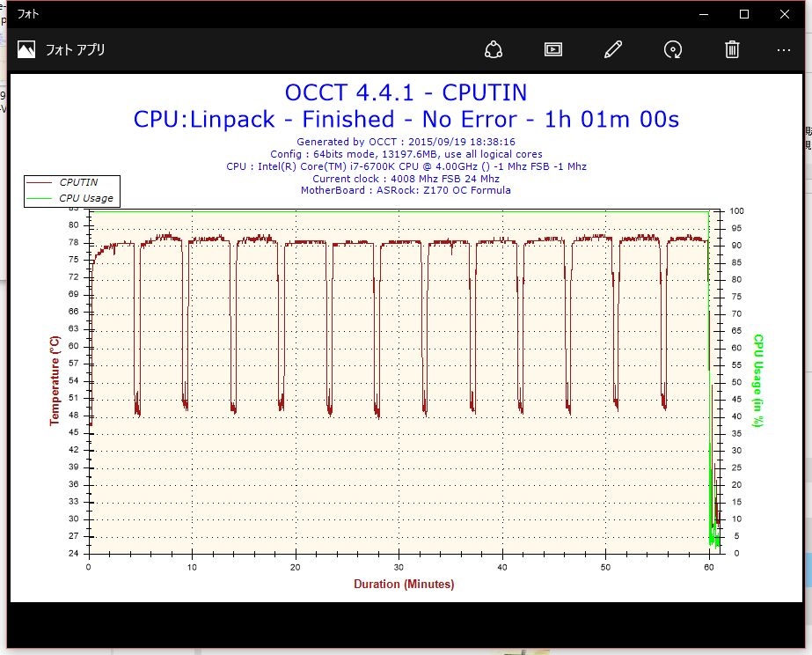Click the CPUTIN legend entry
Screen dimensions: 812x655
coord(62,182)
